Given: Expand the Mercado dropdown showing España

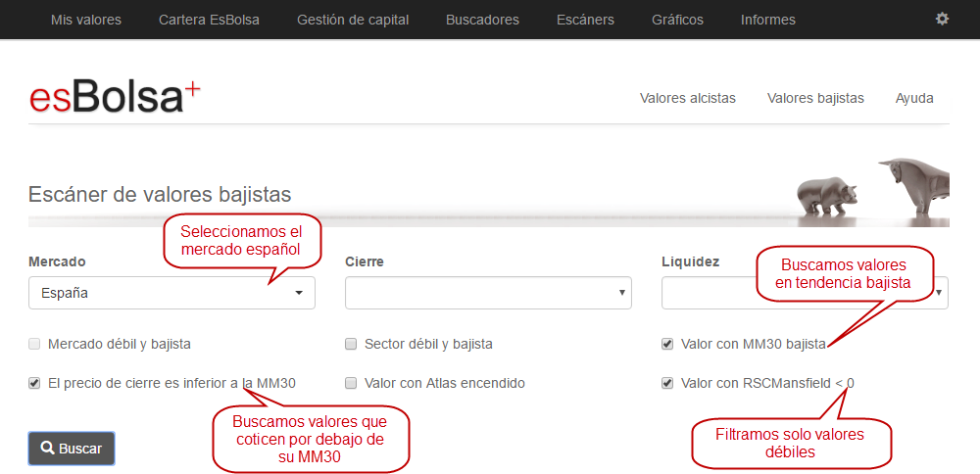Looking at the screenshot, I should tap(171, 293).
